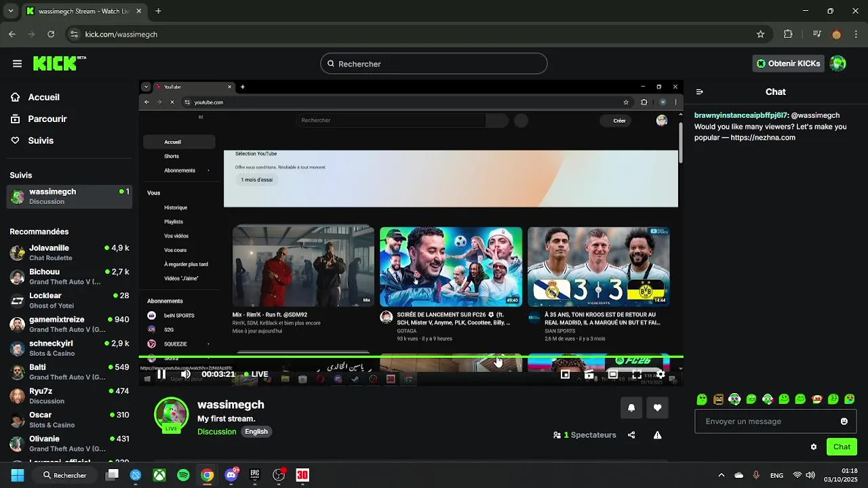Go back in browser history

(x=12, y=34)
